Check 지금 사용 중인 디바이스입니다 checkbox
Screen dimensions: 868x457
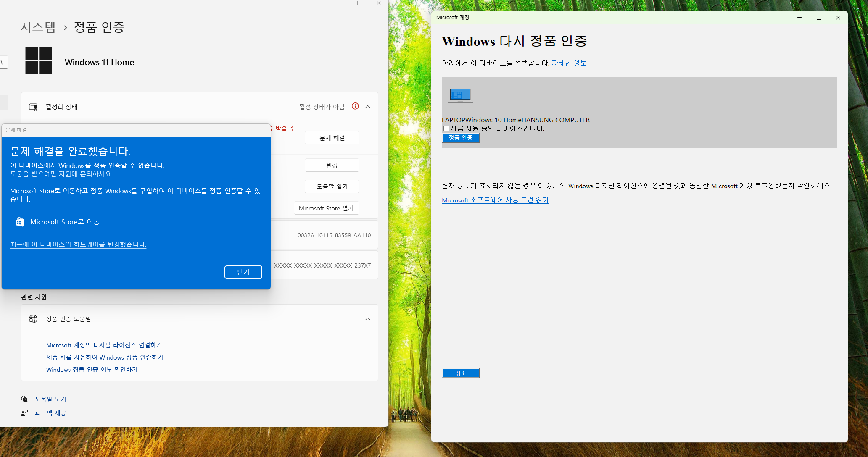(x=446, y=129)
